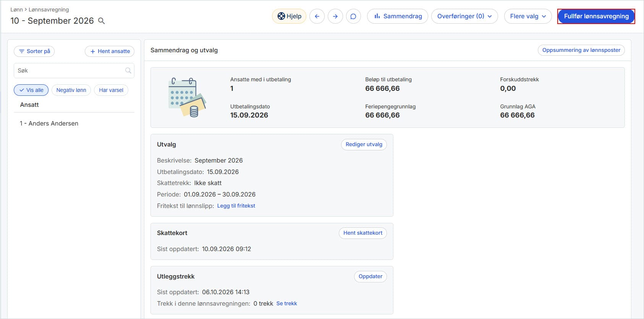Click Fullfør lønnsavregning button
The image size is (644, 319).
point(596,16)
